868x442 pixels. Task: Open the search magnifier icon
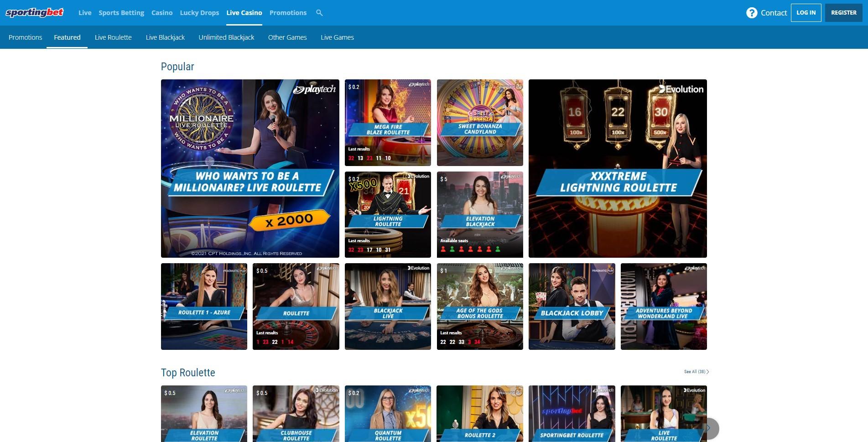[319, 13]
